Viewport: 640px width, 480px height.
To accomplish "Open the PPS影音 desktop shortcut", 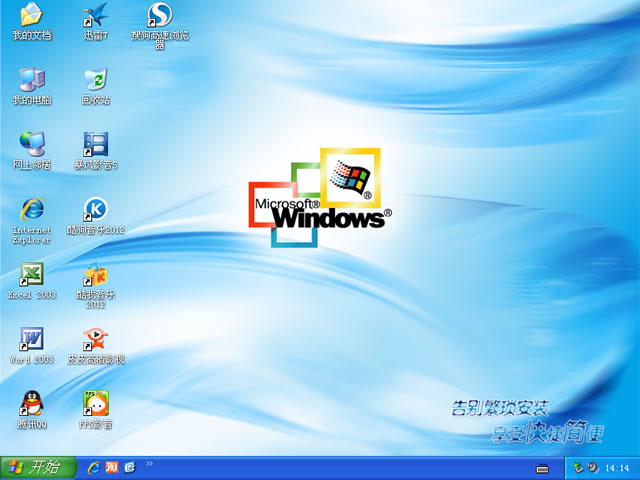I will tap(96, 404).
